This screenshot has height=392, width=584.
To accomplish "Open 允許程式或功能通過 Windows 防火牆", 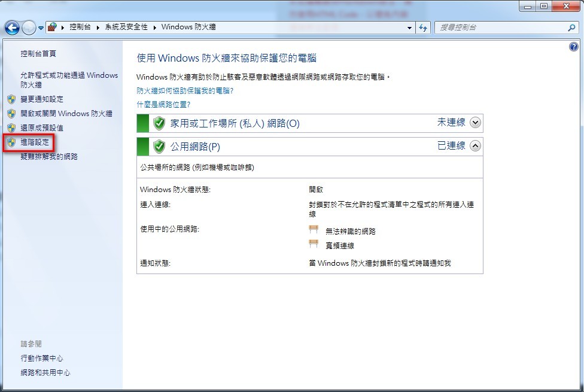I will click(69, 80).
